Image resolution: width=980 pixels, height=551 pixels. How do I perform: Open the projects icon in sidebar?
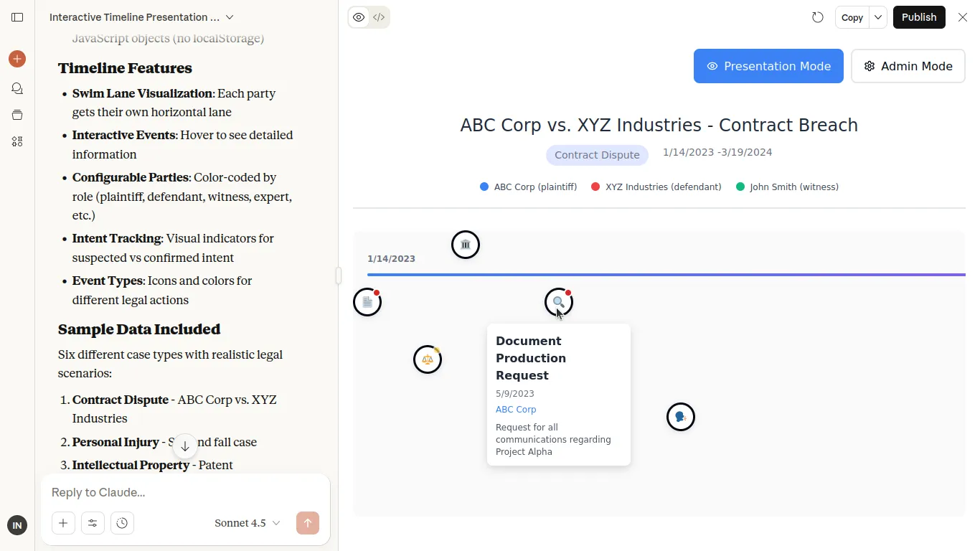17,115
